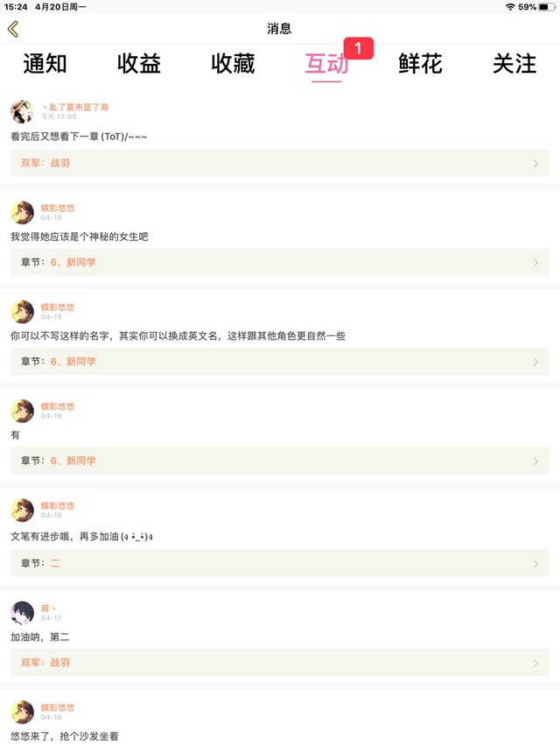The height and width of the screenshot is (747, 560).
Task: Open avatar of 乱了夏末蓝了海
Action: [23, 111]
